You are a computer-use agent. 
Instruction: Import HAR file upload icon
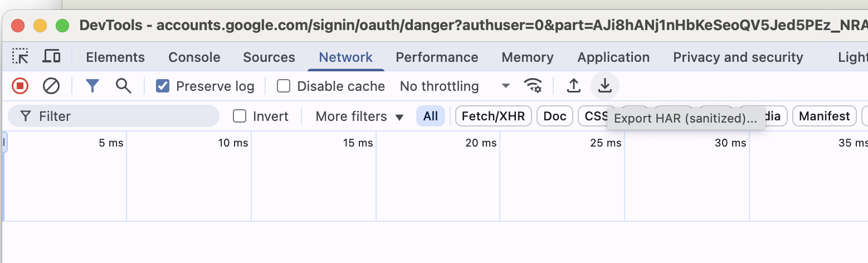click(x=573, y=86)
